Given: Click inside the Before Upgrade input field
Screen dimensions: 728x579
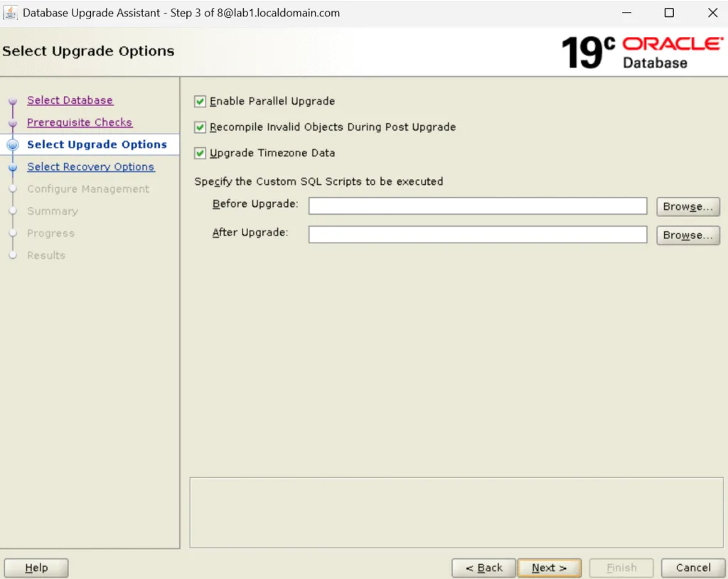Looking at the screenshot, I should click(476, 206).
